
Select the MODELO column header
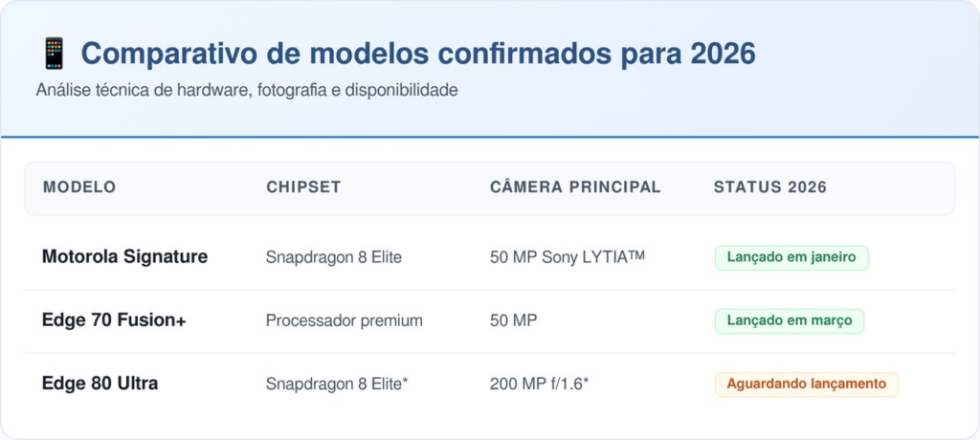79,187
